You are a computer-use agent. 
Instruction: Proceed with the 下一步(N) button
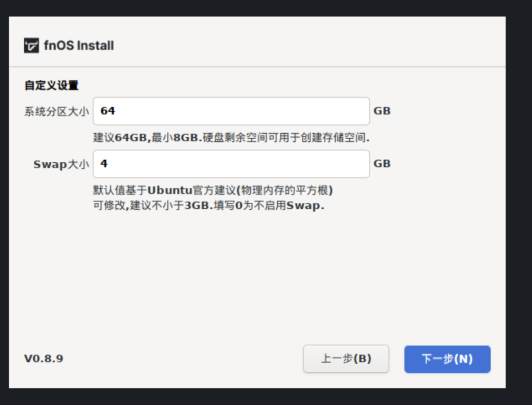(447, 359)
